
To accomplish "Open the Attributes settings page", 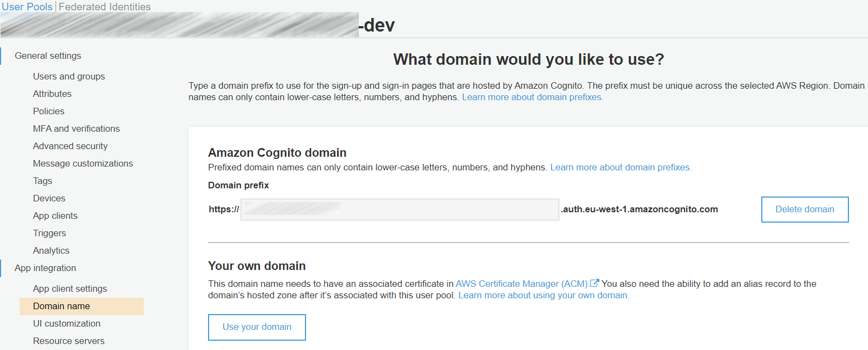I will pyautogui.click(x=52, y=94).
